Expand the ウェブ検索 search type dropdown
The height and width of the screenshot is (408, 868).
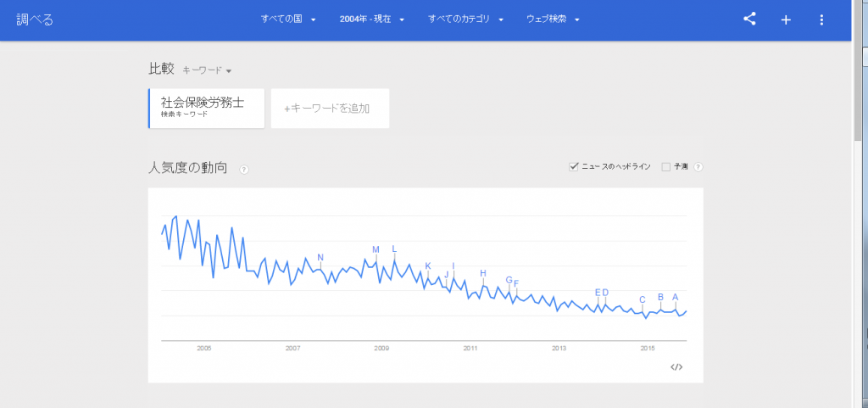(553, 20)
